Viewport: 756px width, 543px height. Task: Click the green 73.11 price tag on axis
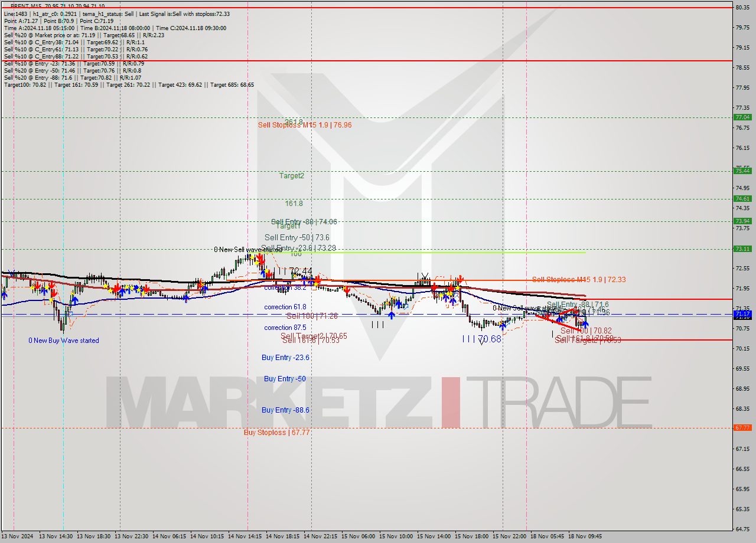click(742, 248)
